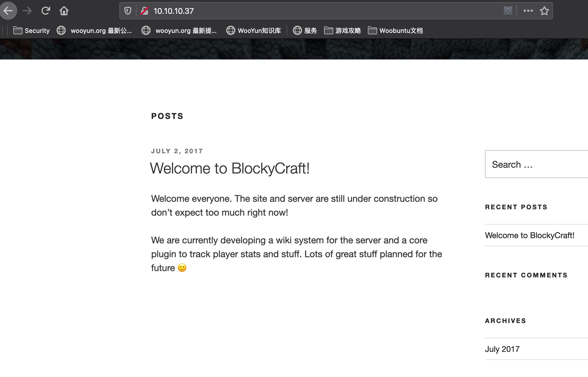Click the July 2, 2017 post date

pos(177,151)
